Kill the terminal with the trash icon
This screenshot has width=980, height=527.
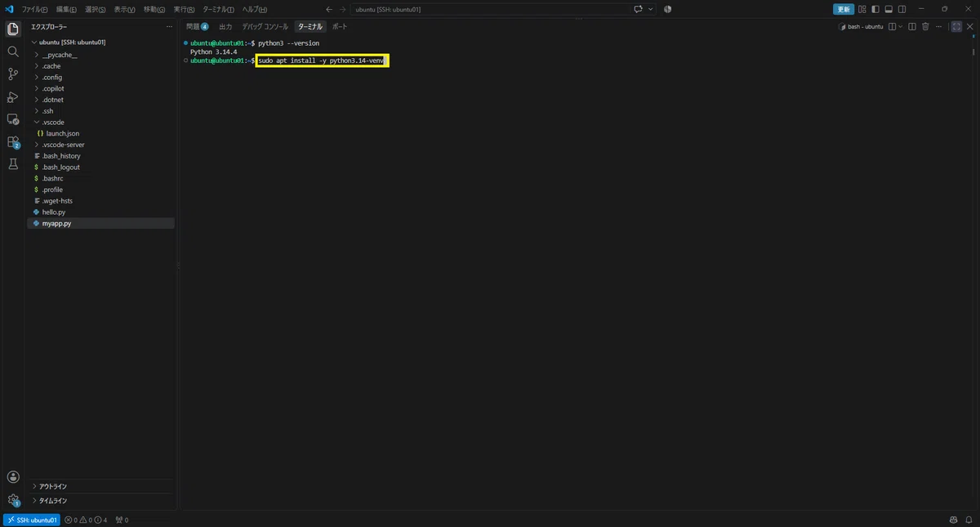coord(925,27)
